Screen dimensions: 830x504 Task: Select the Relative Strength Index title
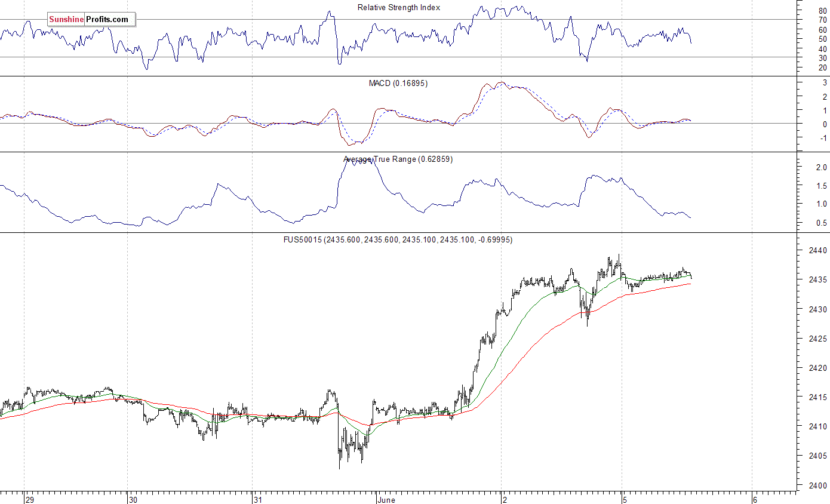point(398,7)
